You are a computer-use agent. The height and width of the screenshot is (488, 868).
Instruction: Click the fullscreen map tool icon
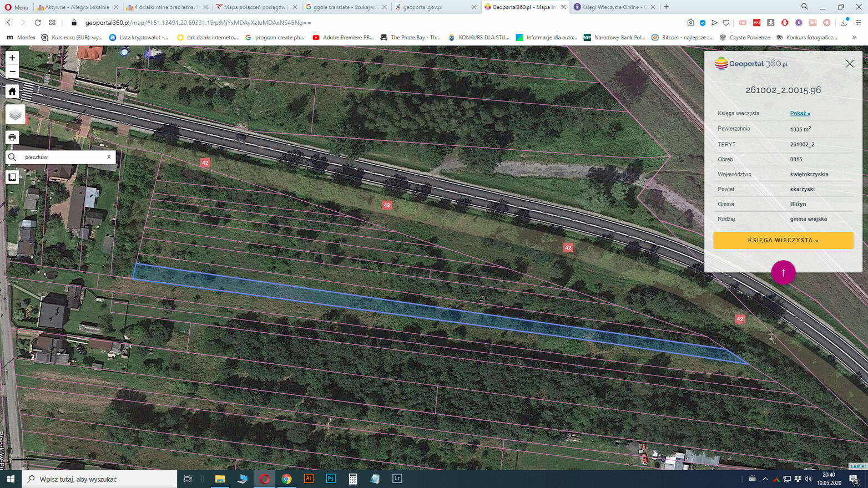click(x=12, y=177)
